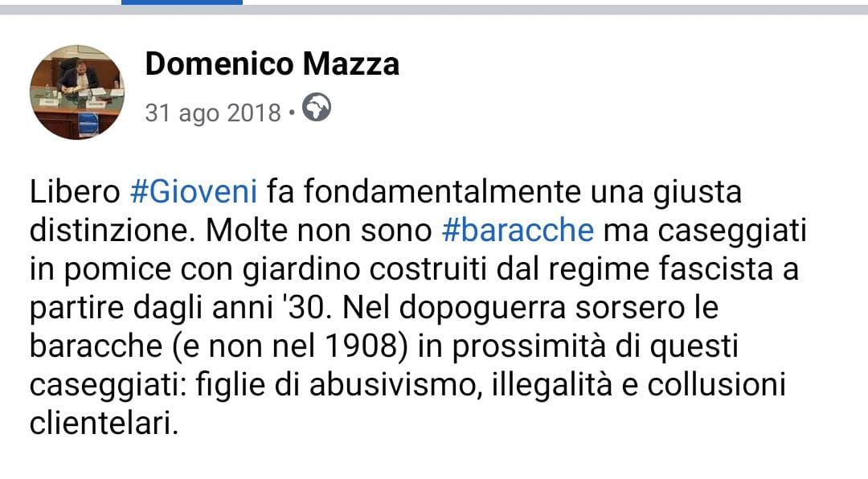Open the #Gioveni hashtag
Viewport: 868px width, 479px height.
click(x=194, y=191)
